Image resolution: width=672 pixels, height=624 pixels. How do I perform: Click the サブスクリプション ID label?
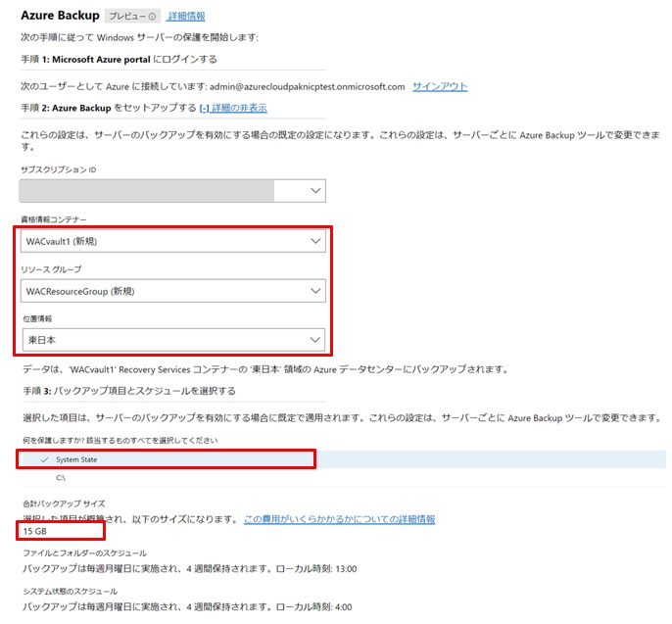(x=59, y=169)
